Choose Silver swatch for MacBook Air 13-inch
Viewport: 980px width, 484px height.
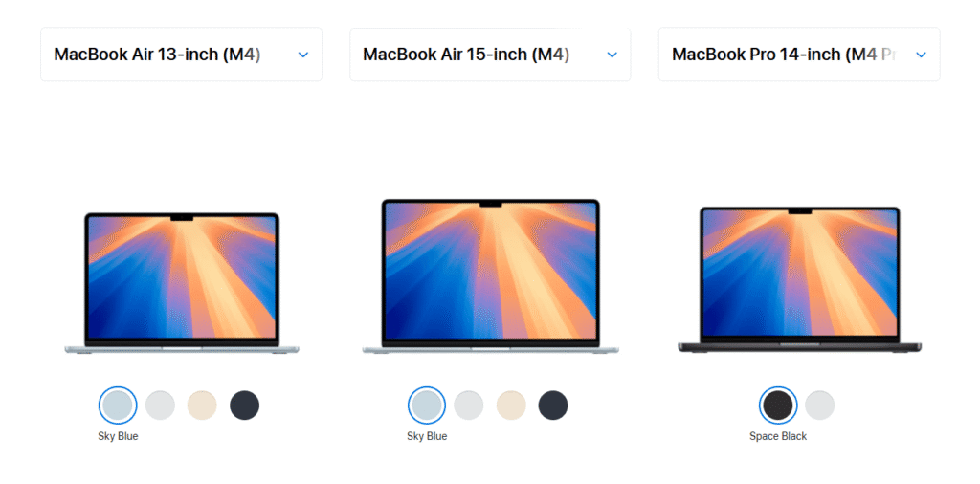click(160, 406)
